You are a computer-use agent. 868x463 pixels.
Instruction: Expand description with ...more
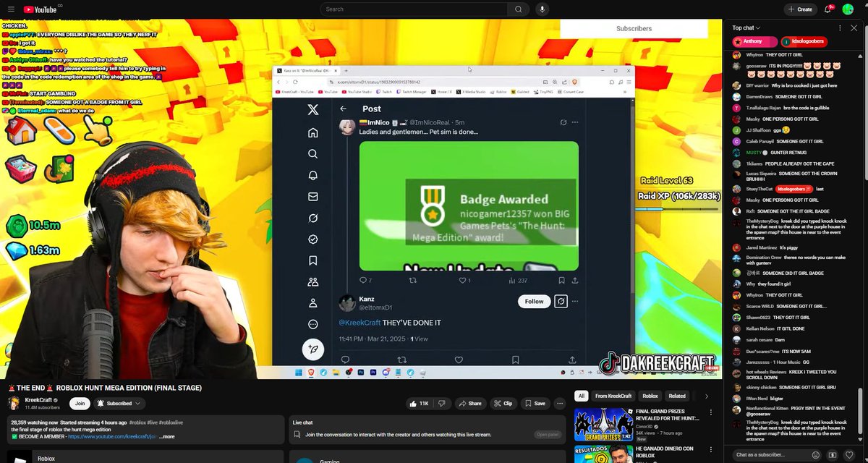[166, 437]
